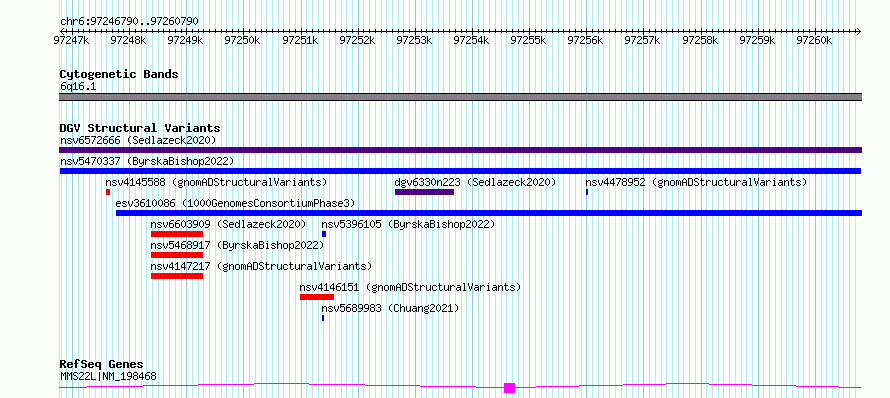890x398 pixels.
Task: Click the 97254k ruler tick label
Action: (472, 40)
